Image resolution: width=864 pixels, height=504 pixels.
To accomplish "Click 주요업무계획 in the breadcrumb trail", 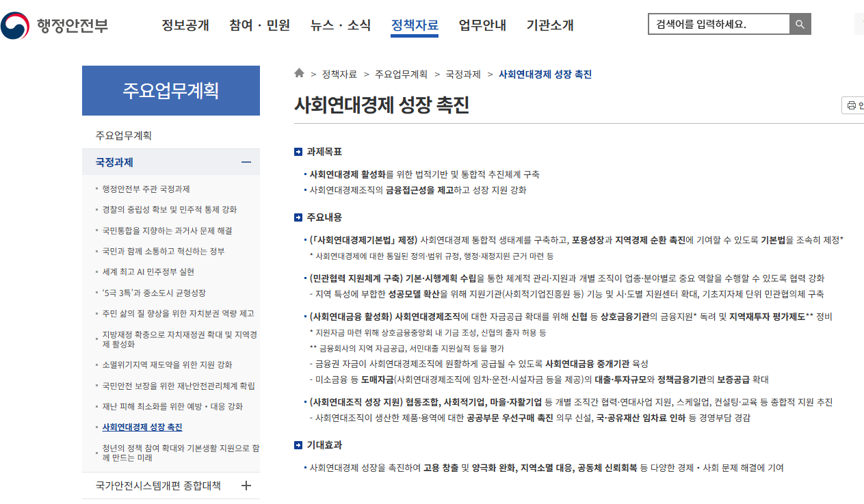I will tap(401, 74).
